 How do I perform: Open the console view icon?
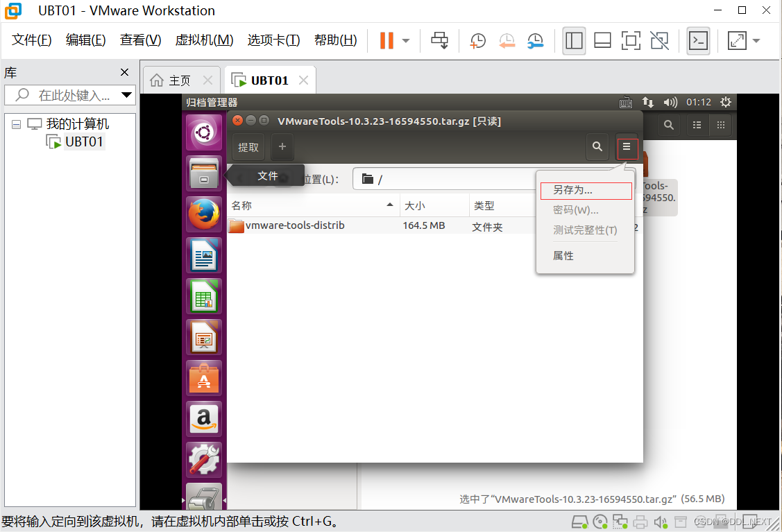click(x=698, y=40)
